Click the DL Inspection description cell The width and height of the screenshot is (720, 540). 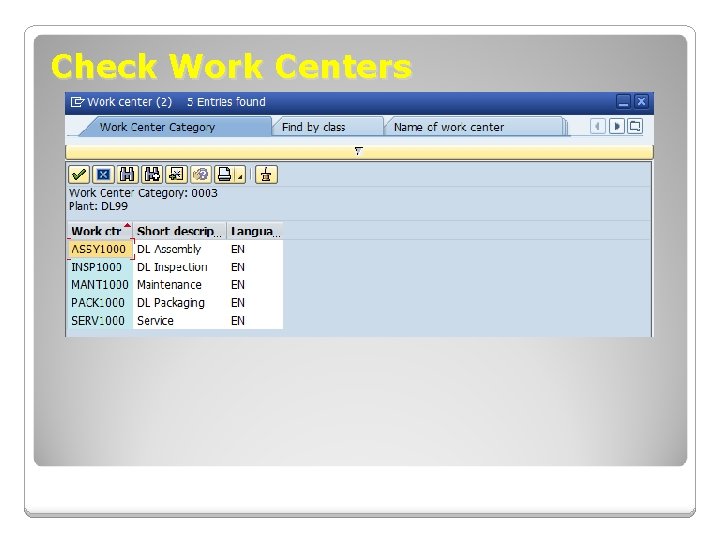coord(180,267)
